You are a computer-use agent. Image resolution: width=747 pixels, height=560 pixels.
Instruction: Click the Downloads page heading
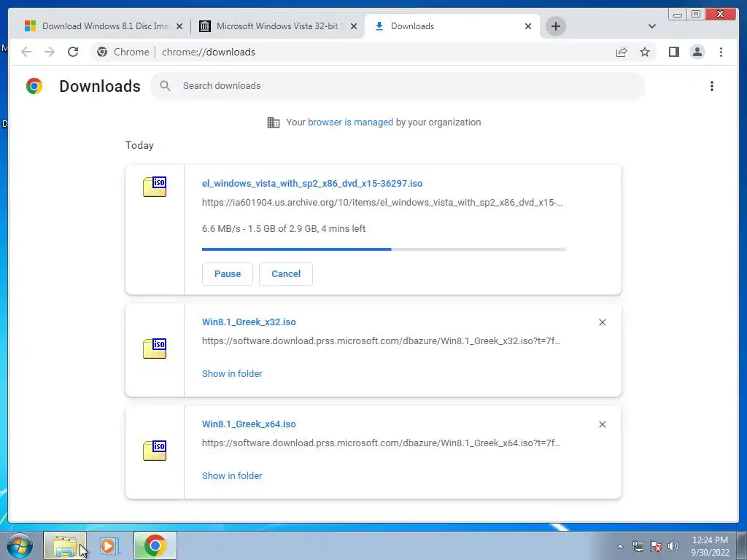[x=99, y=86]
